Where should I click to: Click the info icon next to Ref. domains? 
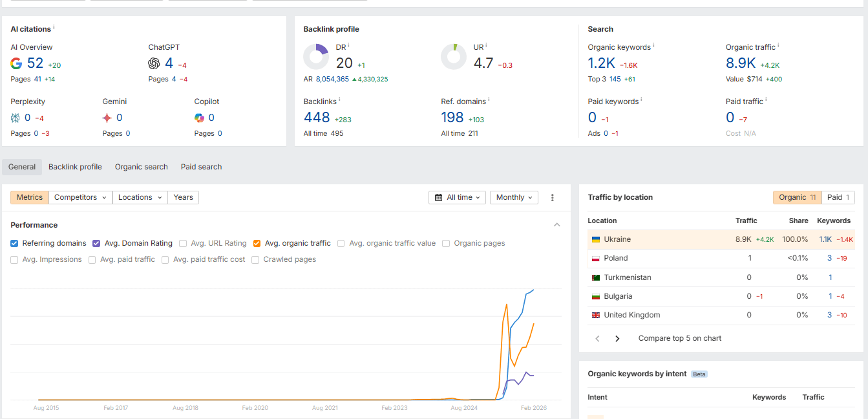click(x=489, y=100)
